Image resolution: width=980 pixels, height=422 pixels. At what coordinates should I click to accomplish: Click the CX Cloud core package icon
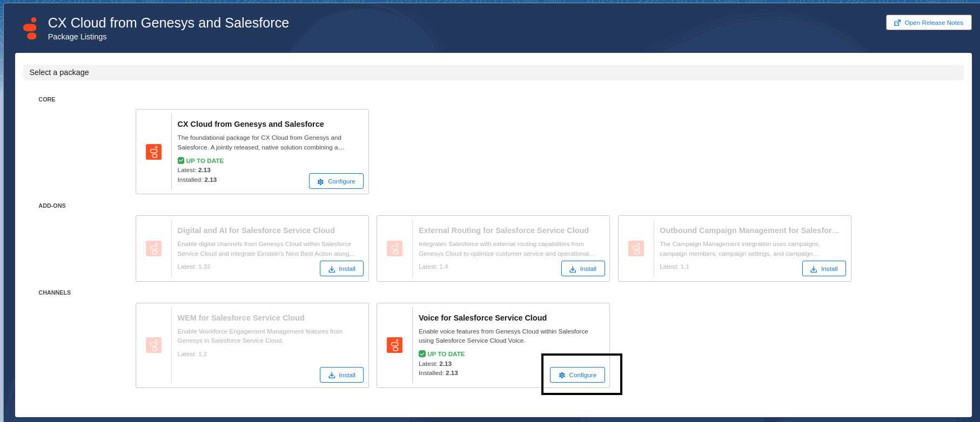(154, 152)
